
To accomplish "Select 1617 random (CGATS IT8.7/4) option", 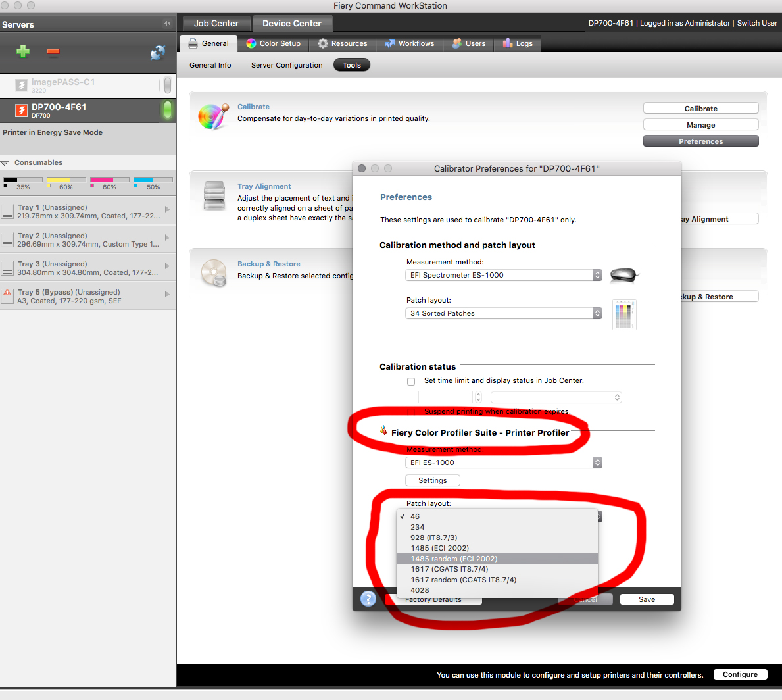I will (x=497, y=580).
